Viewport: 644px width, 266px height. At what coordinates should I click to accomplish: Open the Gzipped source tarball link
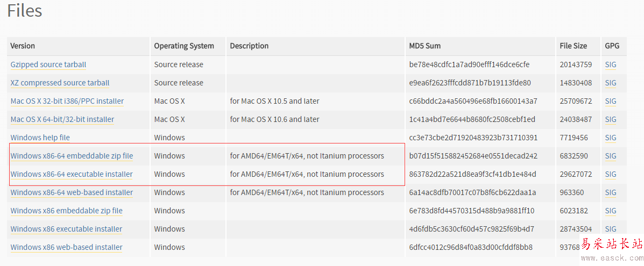[x=48, y=64]
